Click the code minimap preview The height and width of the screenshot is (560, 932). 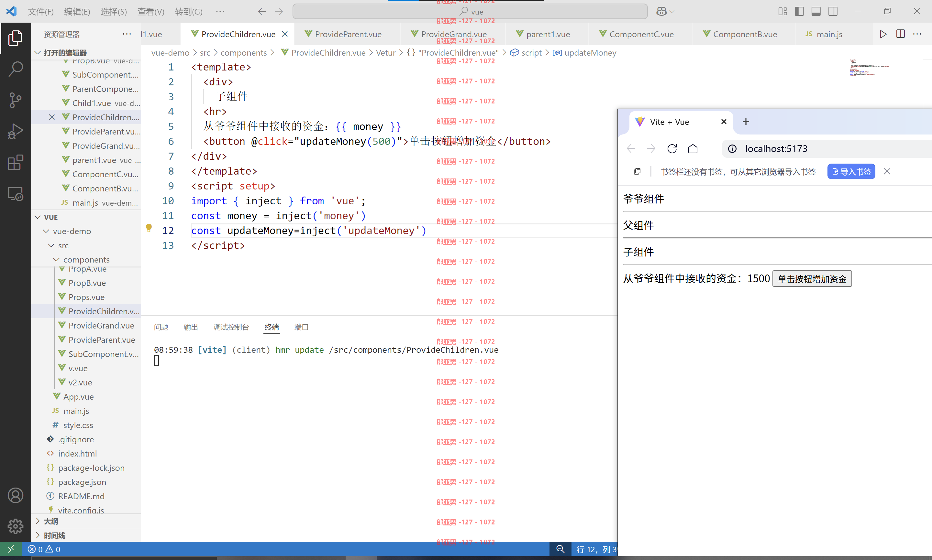(869, 68)
